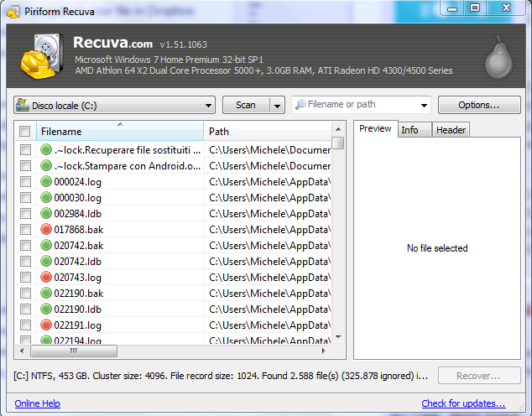
Task: Click the Recover... button
Action: pyautogui.click(x=479, y=376)
